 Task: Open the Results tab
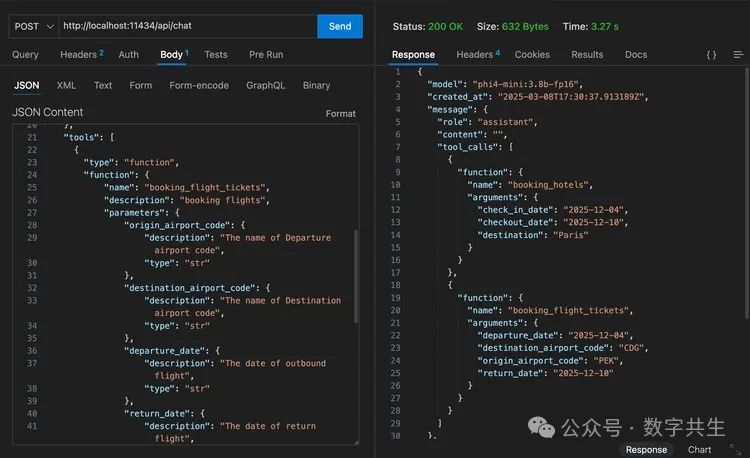[x=587, y=55]
